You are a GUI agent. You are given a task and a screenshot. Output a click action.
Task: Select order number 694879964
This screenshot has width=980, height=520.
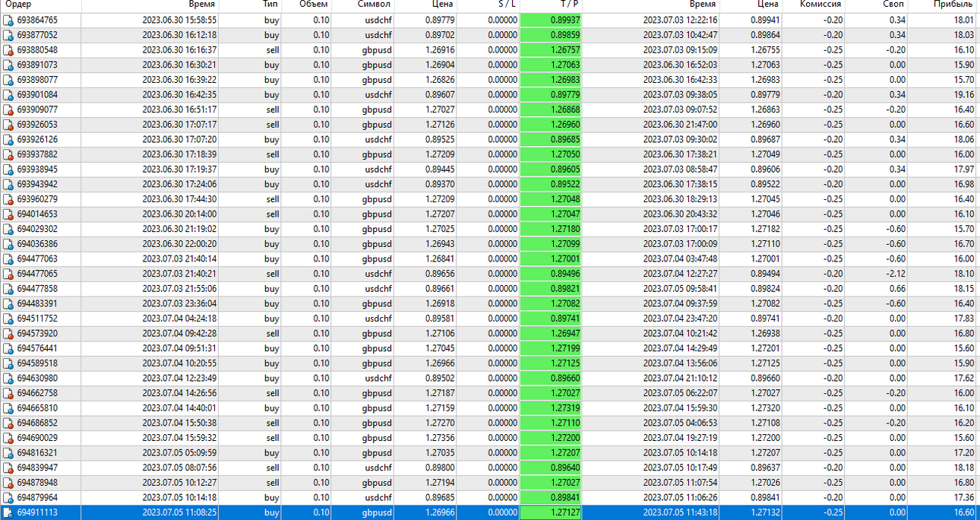[x=37, y=497]
